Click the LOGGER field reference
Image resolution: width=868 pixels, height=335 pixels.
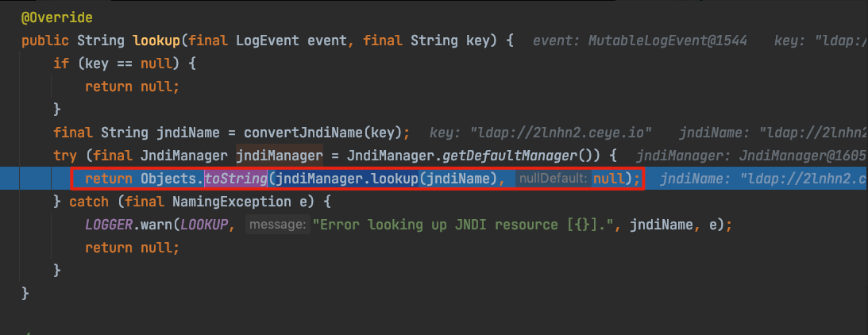tap(109, 225)
